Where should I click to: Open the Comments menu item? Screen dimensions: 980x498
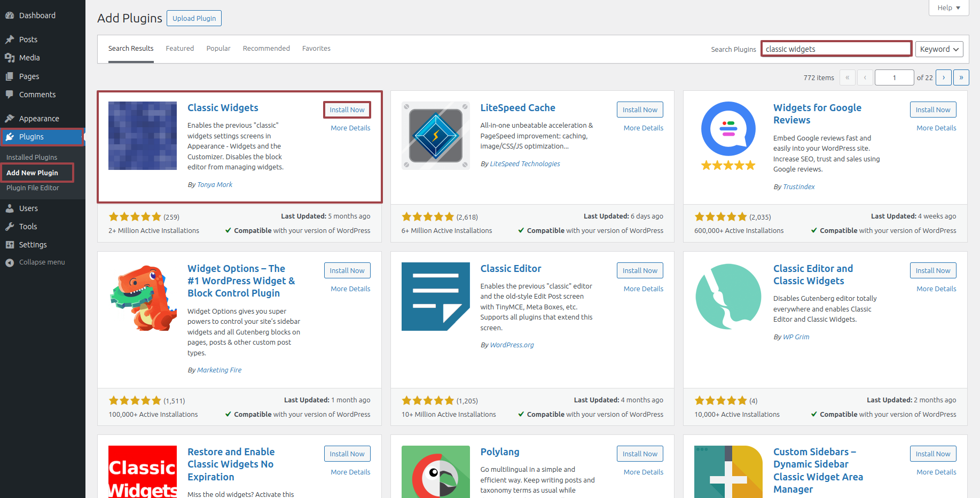click(43, 95)
